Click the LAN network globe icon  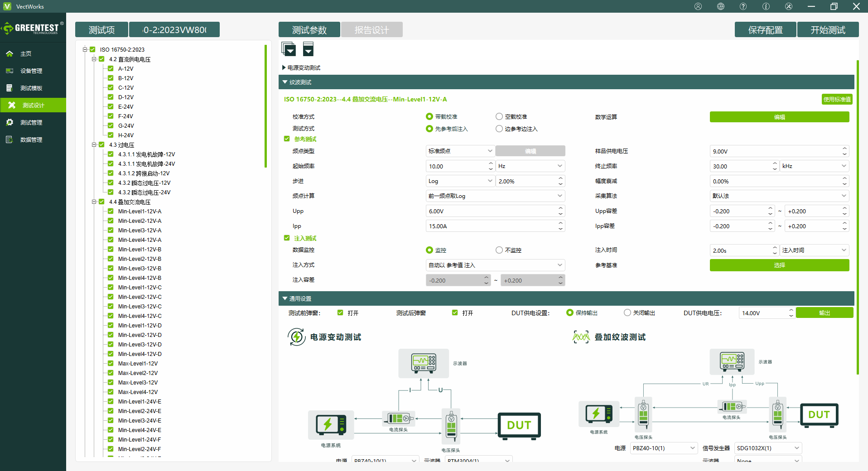pos(720,6)
